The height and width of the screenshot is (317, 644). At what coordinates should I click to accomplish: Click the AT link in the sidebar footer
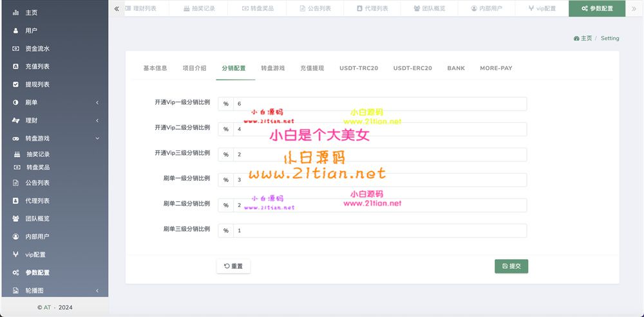click(x=47, y=307)
